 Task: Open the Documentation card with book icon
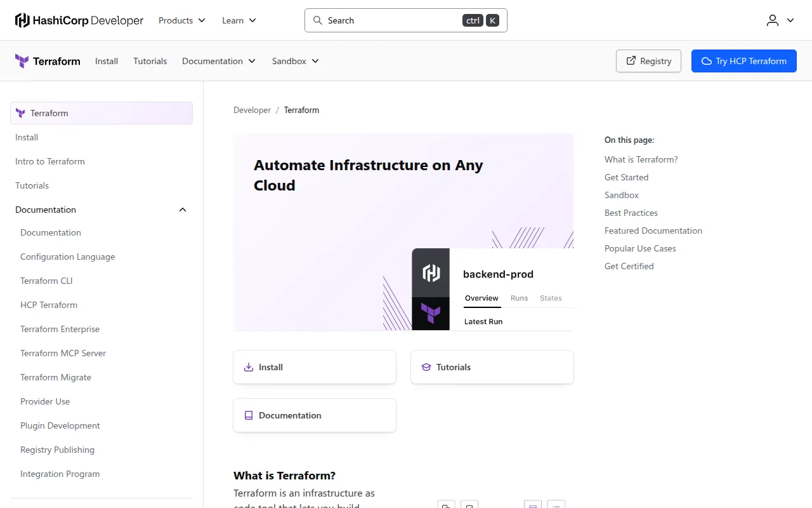click(x=315, y=415)
